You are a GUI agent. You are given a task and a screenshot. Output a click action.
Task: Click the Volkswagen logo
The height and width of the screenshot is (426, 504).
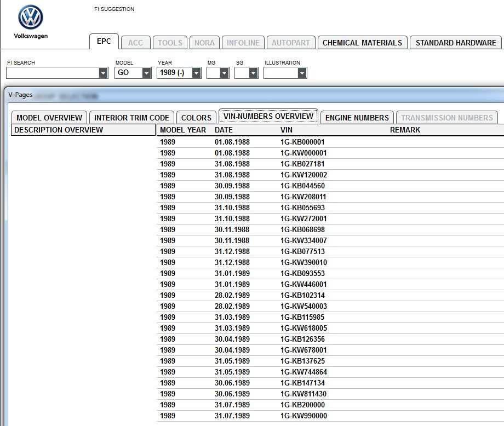coord(31,18)
